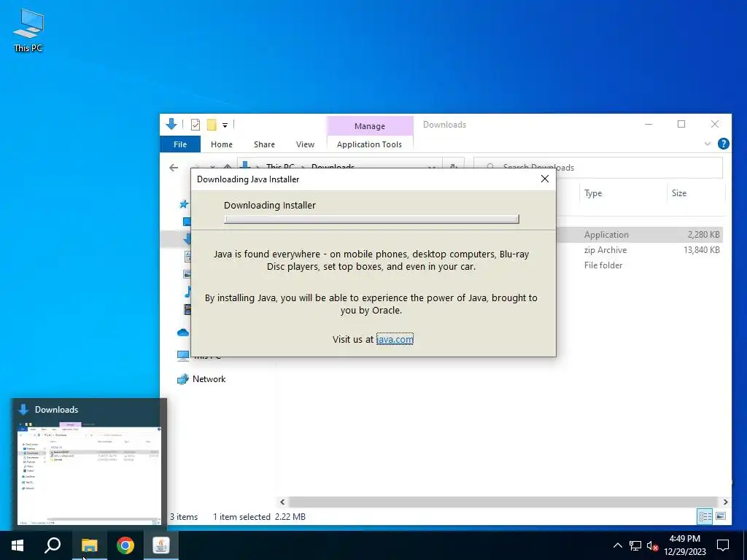Image resolution: width=747 pixels, height=560 pixels.
Task: Open Customize Quick Access Toolbar dropdown
Action: click(x=225, y=125)
